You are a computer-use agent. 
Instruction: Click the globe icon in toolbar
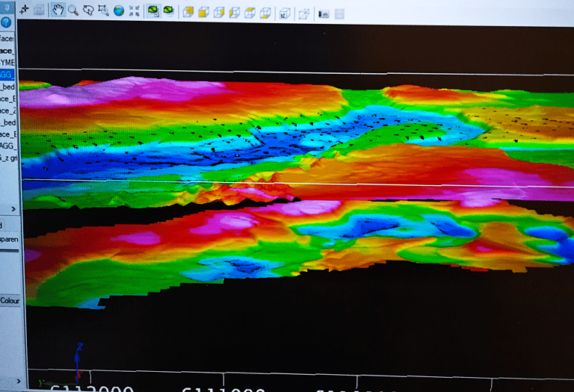pos(119,10)
